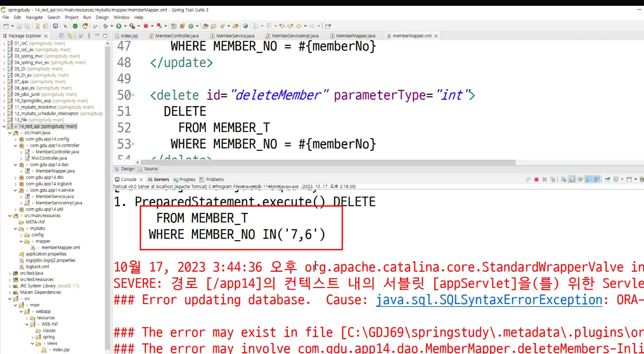Minimize the Package Explorer panel

pos(98,36)
